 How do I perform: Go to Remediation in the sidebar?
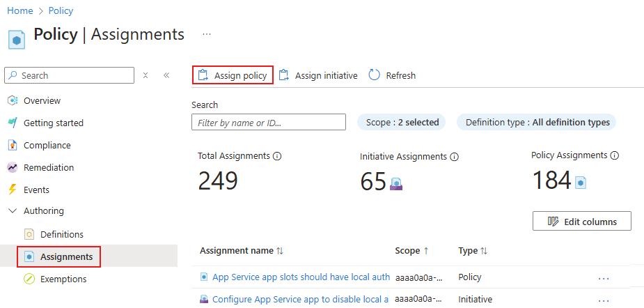pos(48,167)
